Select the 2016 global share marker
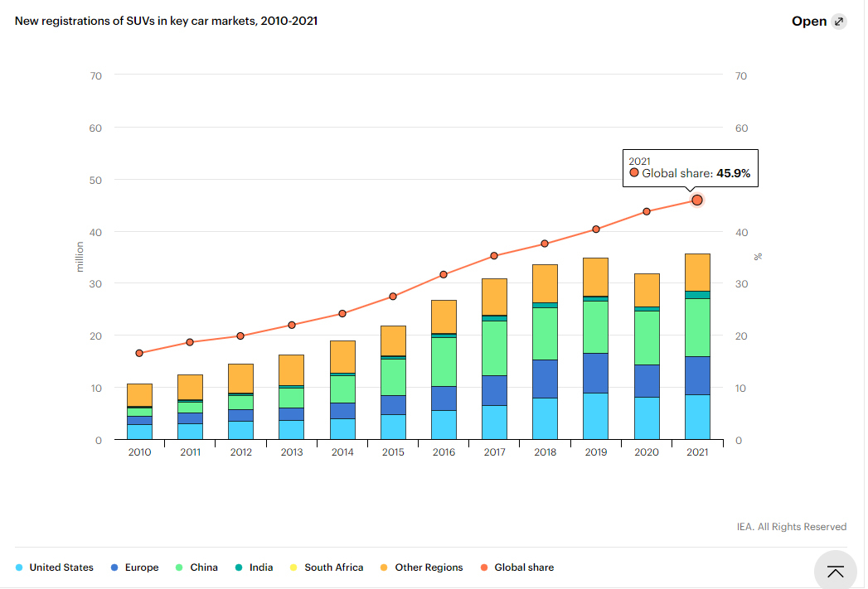Viewport: 868px width, 589px height. point(444,274)
